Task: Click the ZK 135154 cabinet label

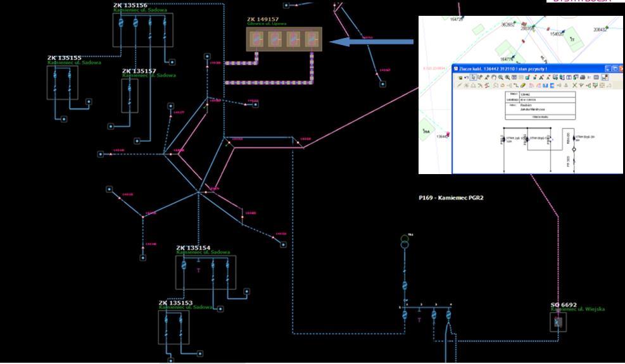Action: click(193, 248)
